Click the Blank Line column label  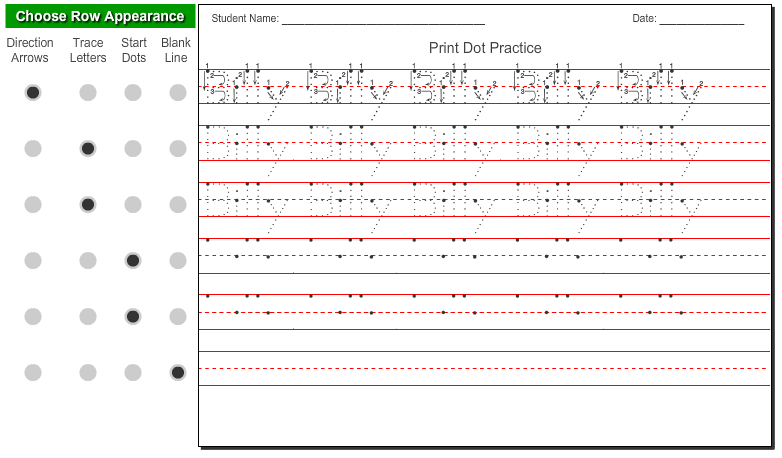coord(176,50)
